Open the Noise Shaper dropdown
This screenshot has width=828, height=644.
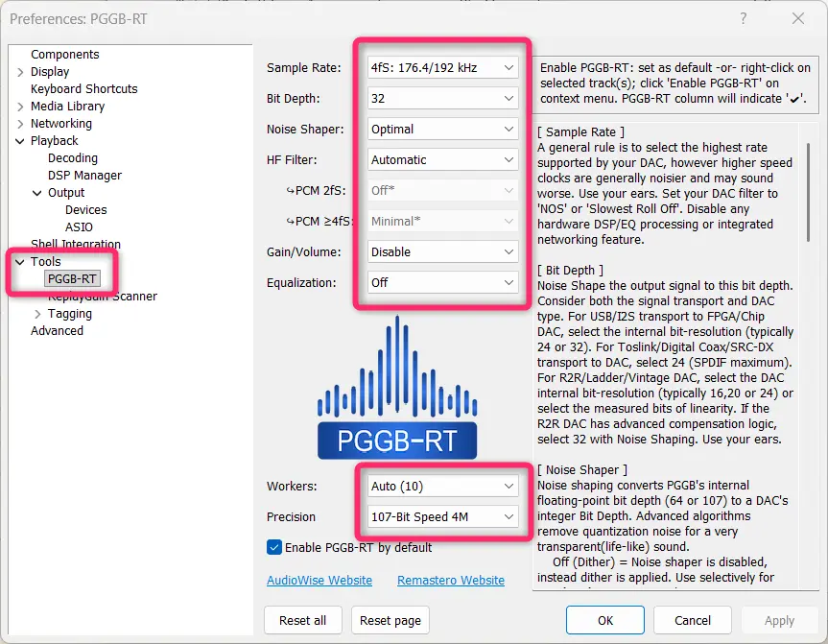click(x=442, y=130)
